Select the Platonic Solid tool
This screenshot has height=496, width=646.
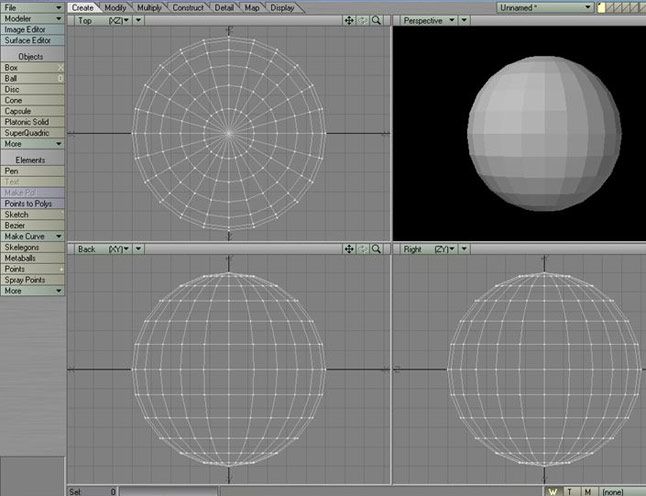[x=33, y=122]
